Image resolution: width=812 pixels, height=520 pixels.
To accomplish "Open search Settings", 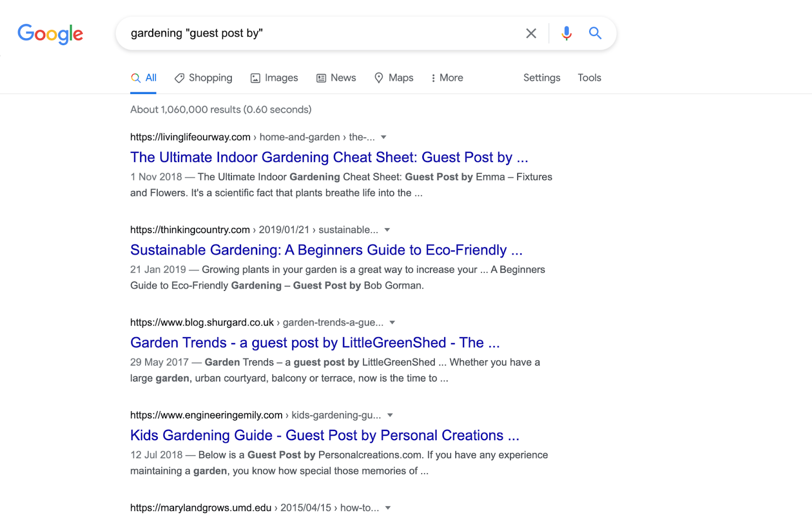I will (542, 78).
